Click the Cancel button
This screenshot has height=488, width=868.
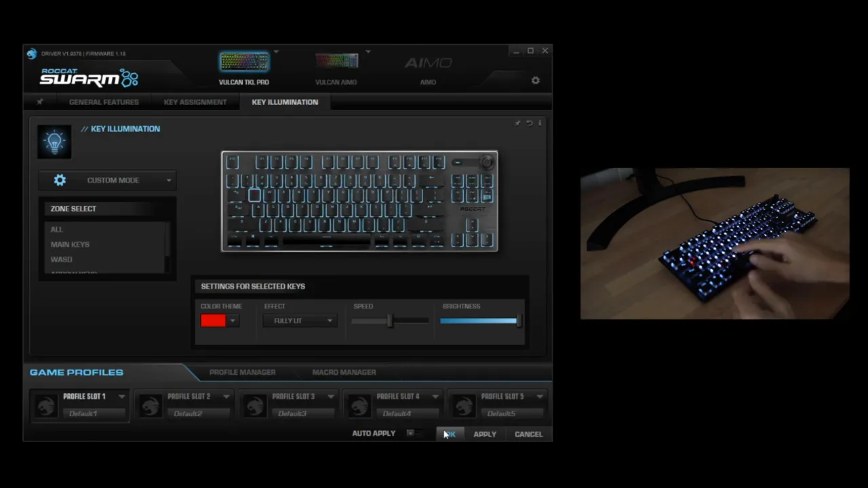528,434
